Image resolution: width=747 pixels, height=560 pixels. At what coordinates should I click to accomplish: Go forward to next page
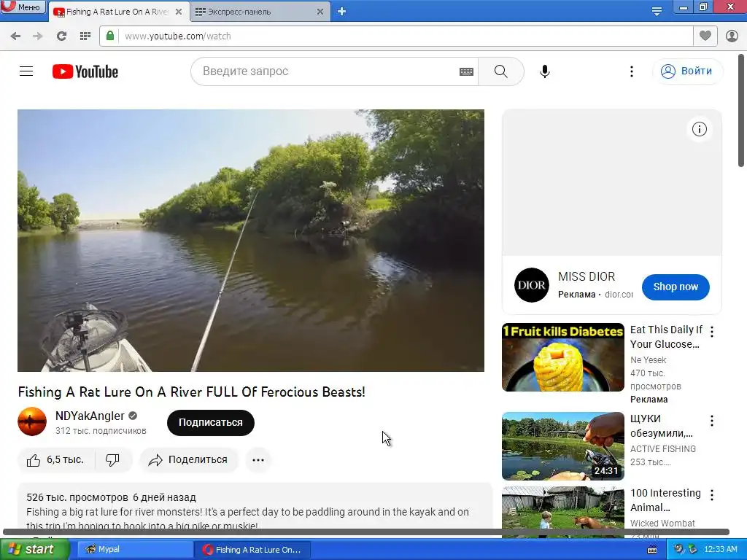38,36
